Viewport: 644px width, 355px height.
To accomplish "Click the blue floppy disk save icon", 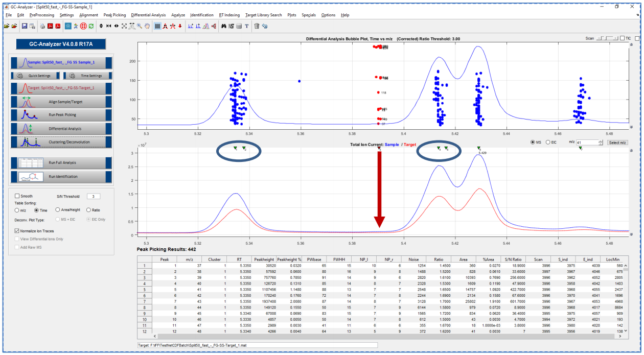I will 24,26.
